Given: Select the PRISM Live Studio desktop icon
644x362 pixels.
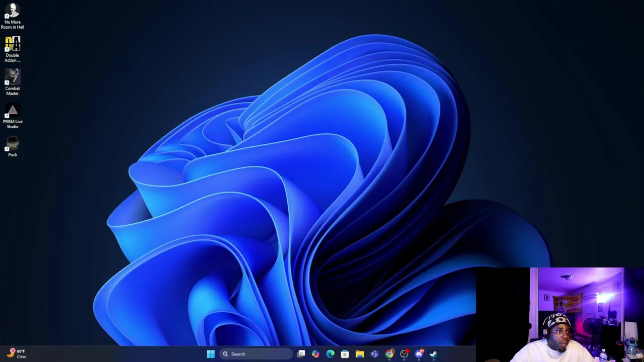Looking at the screenshot, I should coord(13,116).
